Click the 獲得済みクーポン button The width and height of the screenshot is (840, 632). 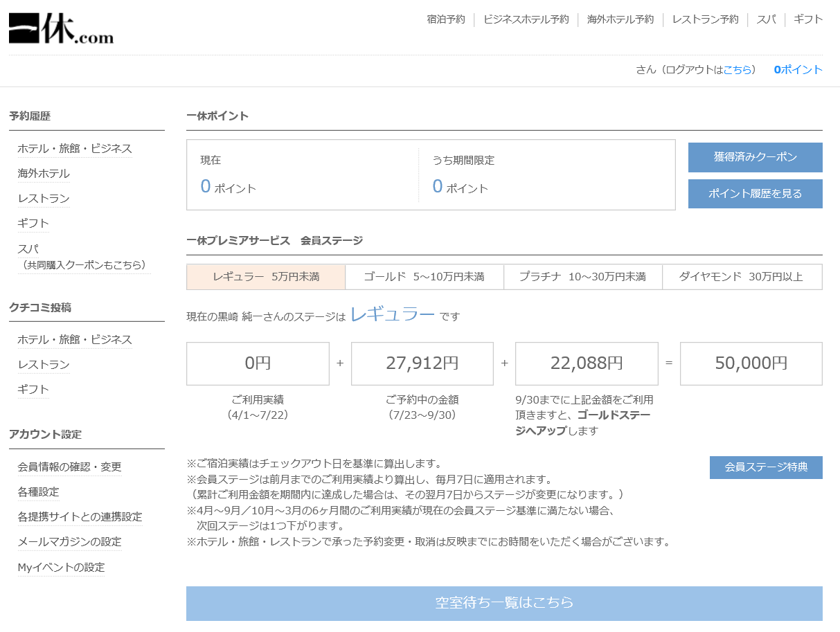(756, 157)
